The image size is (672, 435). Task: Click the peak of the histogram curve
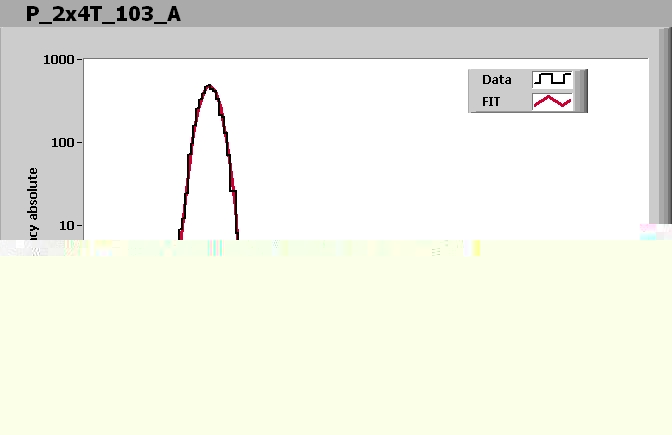click(209, 86)
